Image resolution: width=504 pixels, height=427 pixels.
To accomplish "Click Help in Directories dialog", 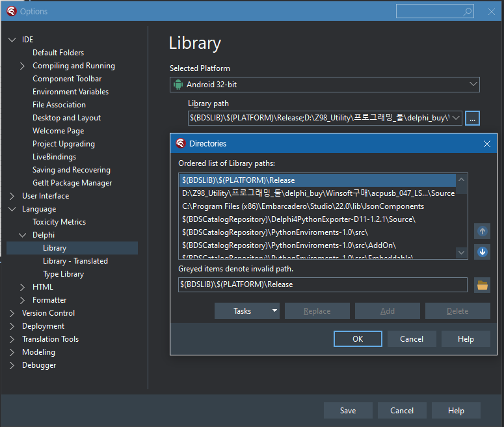I will 466,339.
